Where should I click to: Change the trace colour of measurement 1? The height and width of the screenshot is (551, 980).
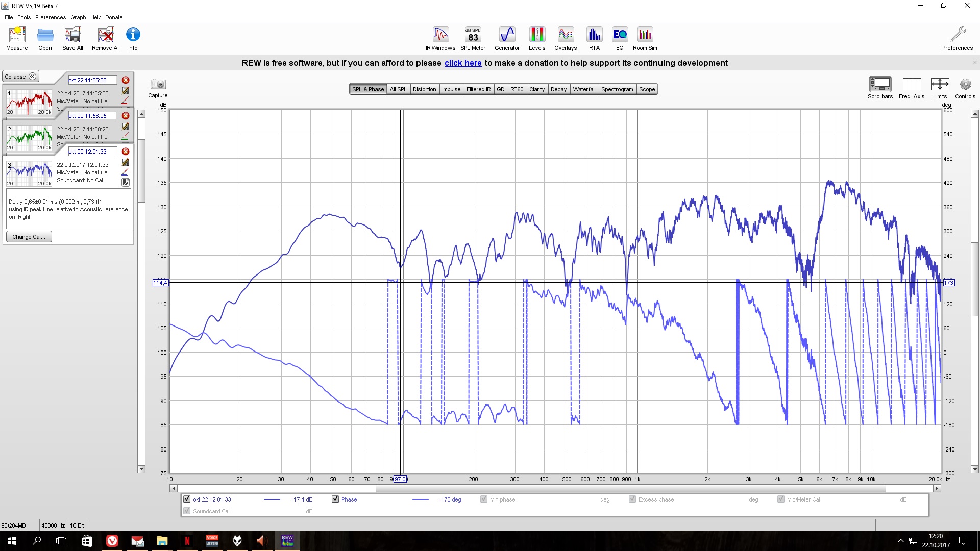[x=126, y=101]
